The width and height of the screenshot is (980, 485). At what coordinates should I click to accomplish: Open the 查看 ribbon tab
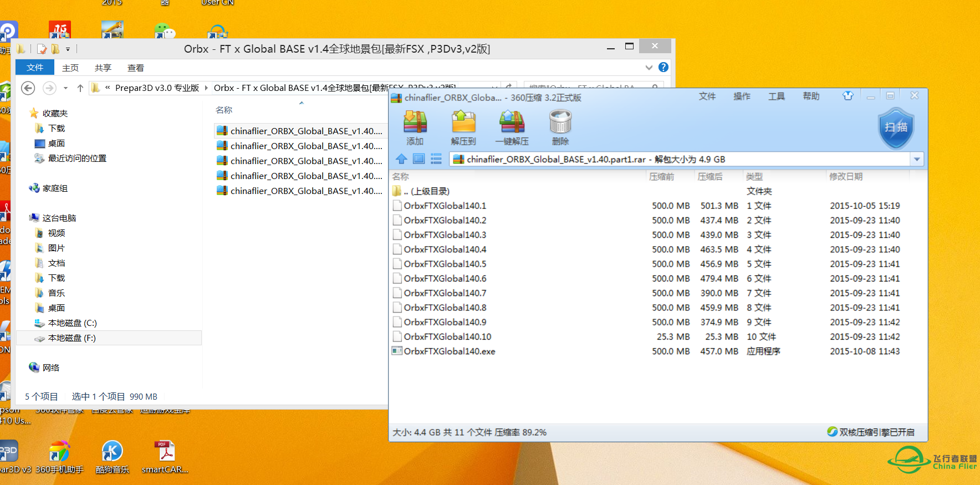pos(136,68)
